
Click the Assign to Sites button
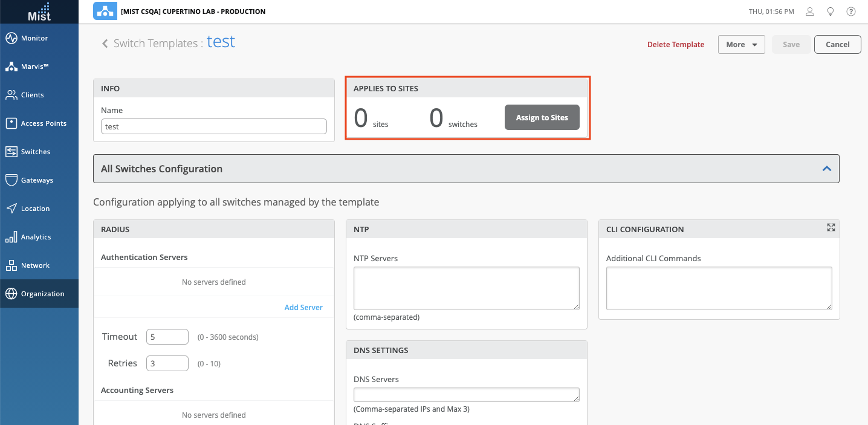pyautogui.click(x=542, y=118)
